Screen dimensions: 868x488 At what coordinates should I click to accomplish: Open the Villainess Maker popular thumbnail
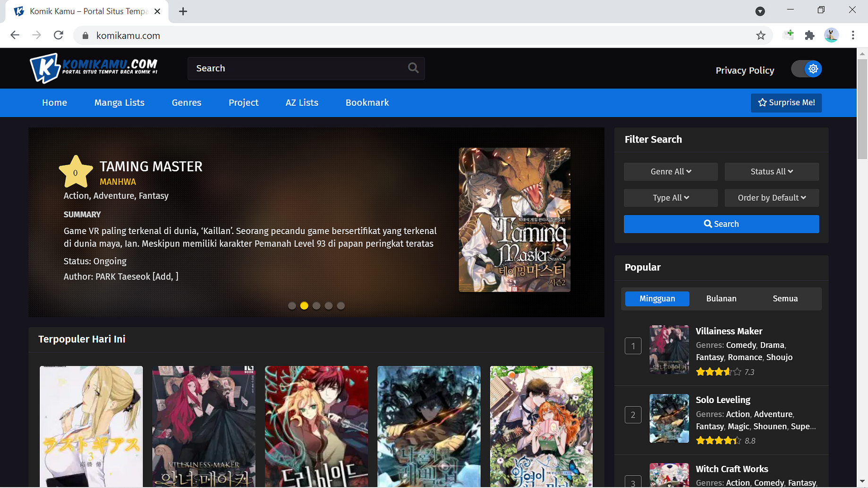click(669, 350)
